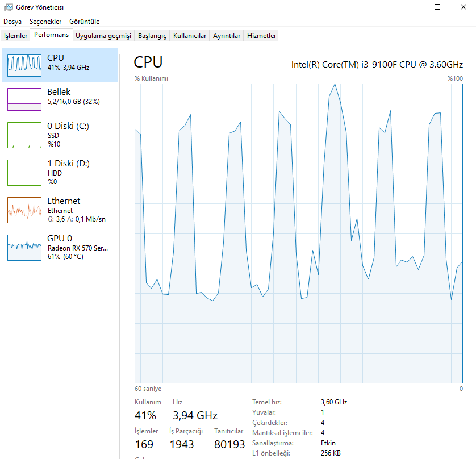This screenshot has width=476, height=459.
Task: Close the Görev Yöneticisi window
Action: click(464, 7)
